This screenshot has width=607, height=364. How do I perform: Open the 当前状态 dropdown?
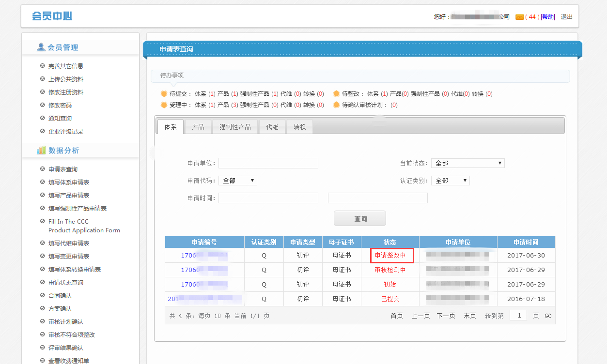click(x=467, y=163)
